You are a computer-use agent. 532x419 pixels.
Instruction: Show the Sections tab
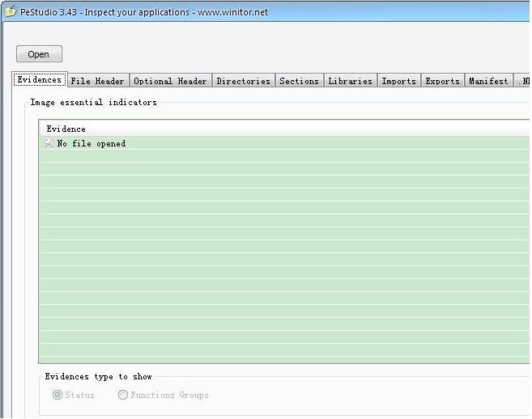tap(300, 81)
